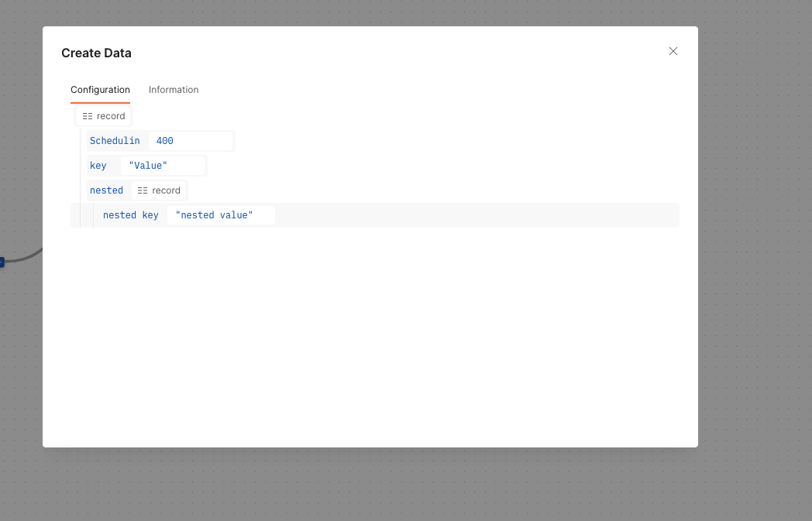The height and width of the screenshot is (521, 812).
Task: Click the X icon to dismiss Create Data
Action: pyautogui.click(x=673, y=51)
